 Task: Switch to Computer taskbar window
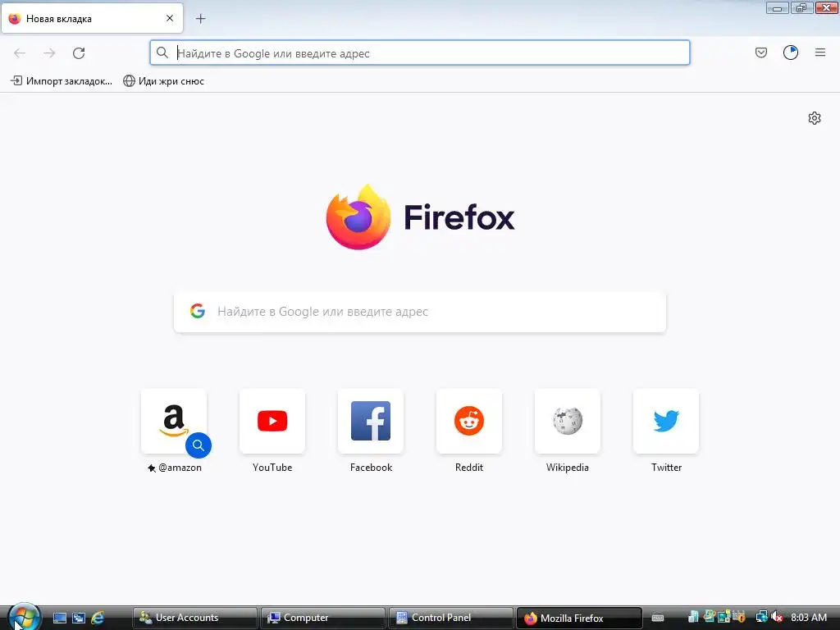pos(323,618)
